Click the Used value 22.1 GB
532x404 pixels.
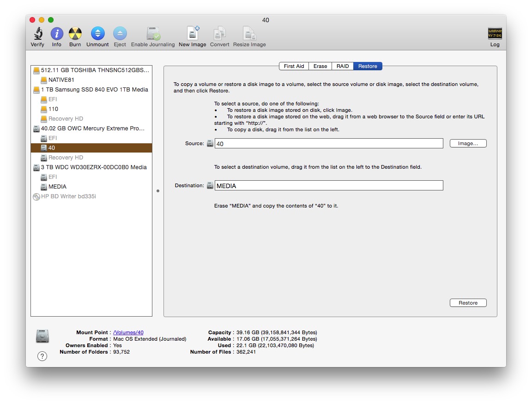(x=275, y=345)
